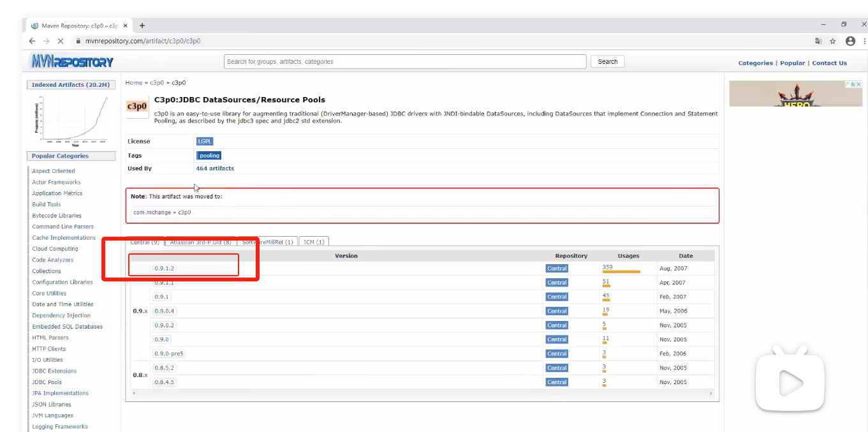Open a new browser tab with plus

(142, 26)
